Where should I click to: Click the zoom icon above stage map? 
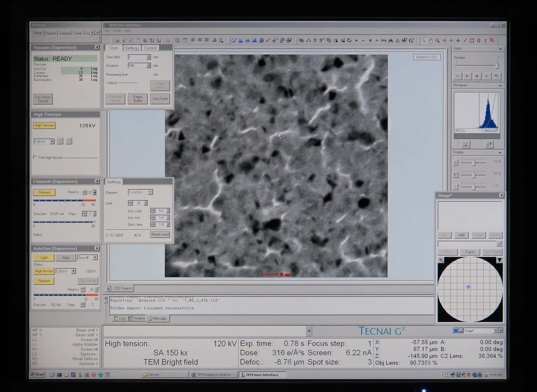(x=441, y=260)
